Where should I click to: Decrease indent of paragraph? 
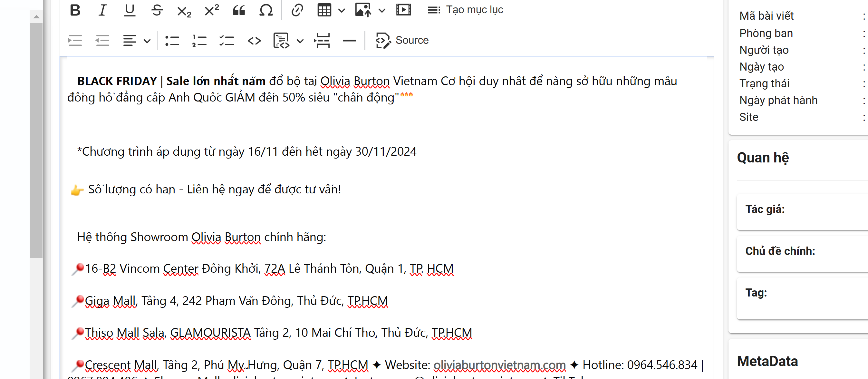[x=102, y=41]
